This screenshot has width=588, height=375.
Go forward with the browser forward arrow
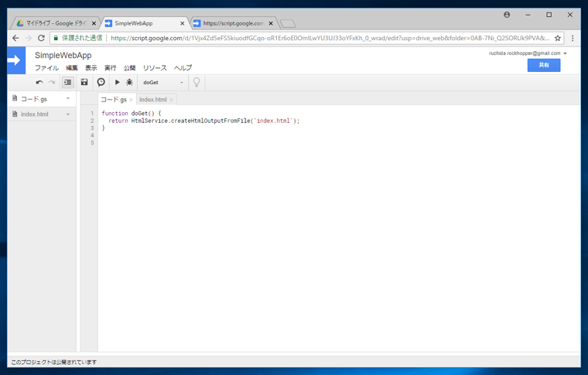coord(28,38)
